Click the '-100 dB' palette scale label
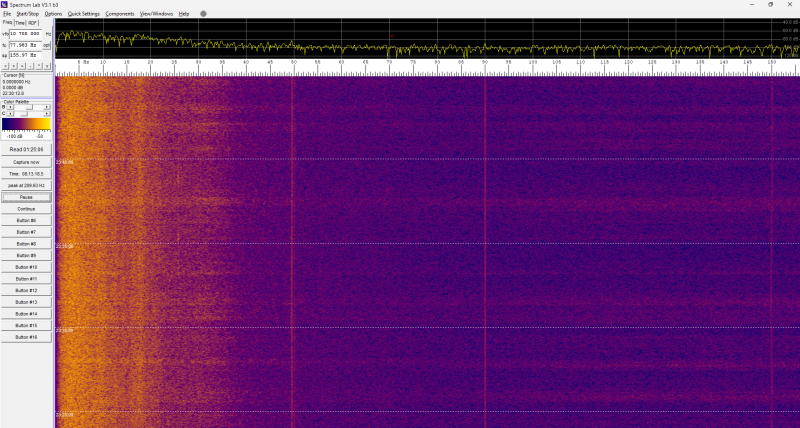Viewport: 800px width, 428px height. pos(14,136)
